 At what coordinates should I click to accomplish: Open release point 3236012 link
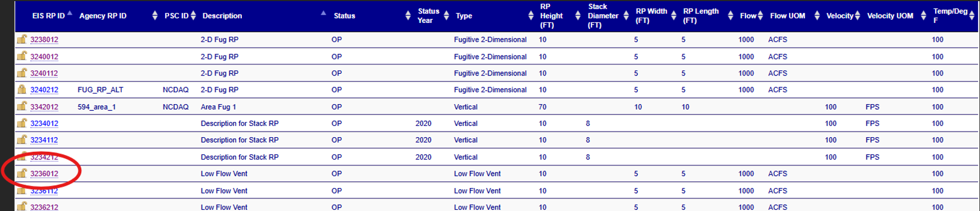(x=44, y=174)
